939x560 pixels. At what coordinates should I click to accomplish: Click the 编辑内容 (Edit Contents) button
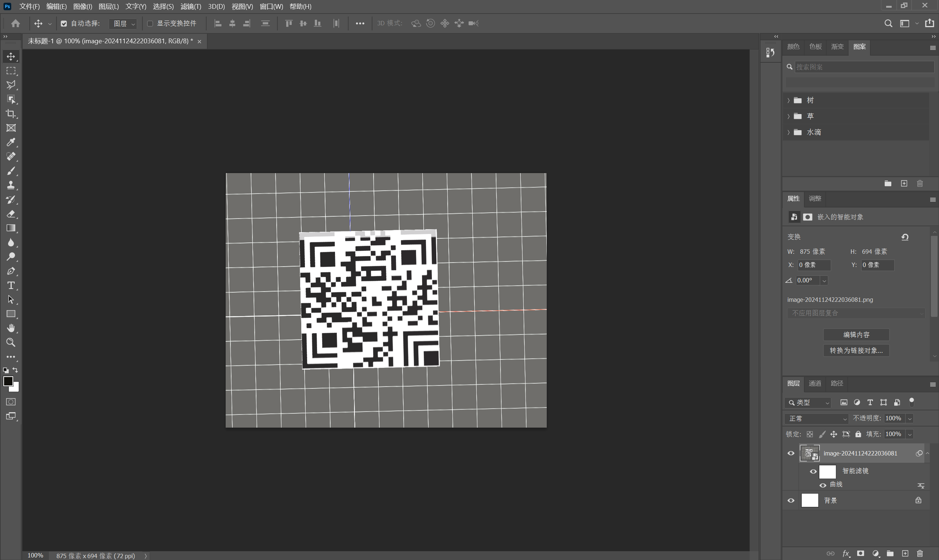pos(856,335)
